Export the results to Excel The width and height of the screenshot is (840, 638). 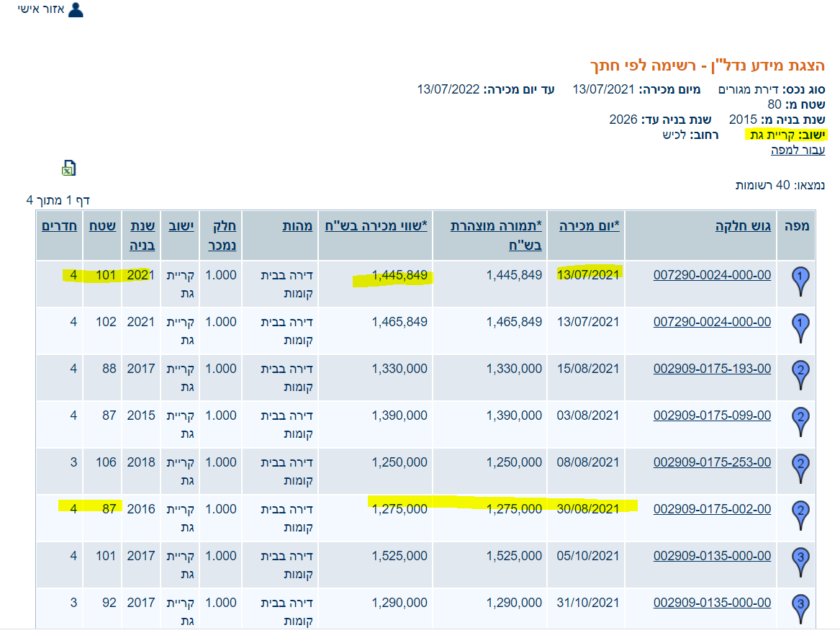coord(68,169)
